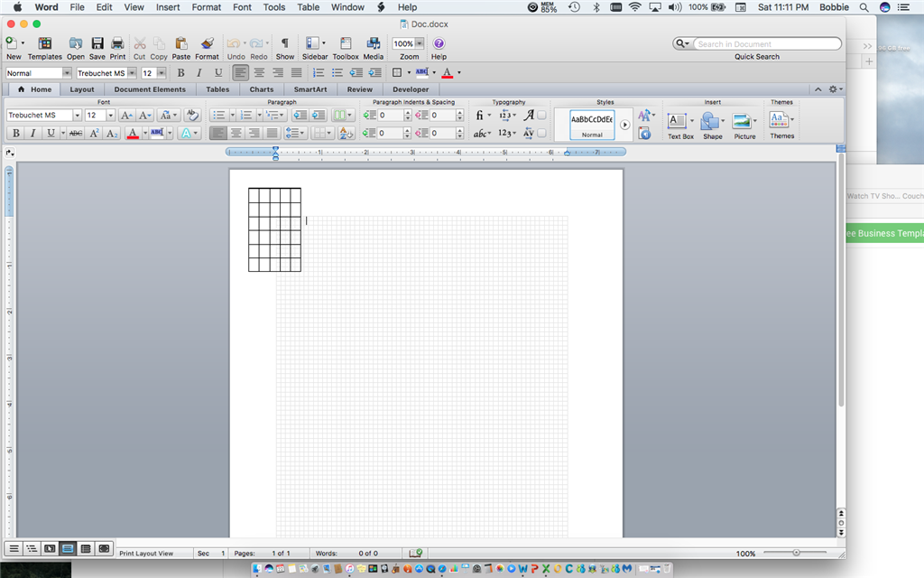Click the Clear Formatting icon in Font group
This screenshot has height=578, width=924.
click(x=191, y=116)
